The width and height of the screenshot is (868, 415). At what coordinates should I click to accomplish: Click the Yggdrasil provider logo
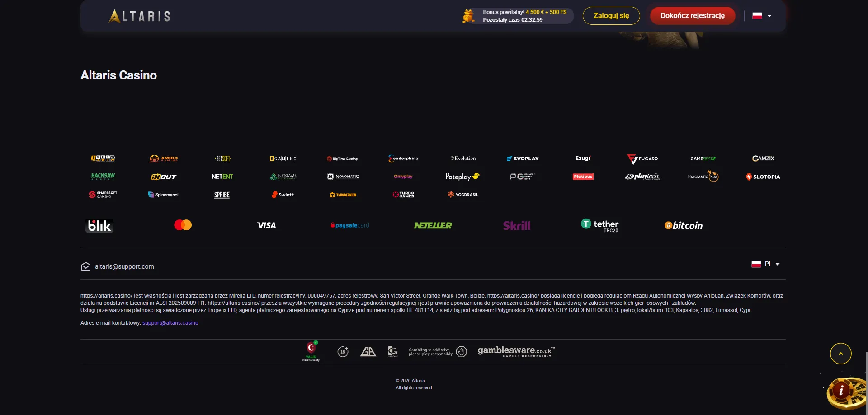click(x=463, y=195)
